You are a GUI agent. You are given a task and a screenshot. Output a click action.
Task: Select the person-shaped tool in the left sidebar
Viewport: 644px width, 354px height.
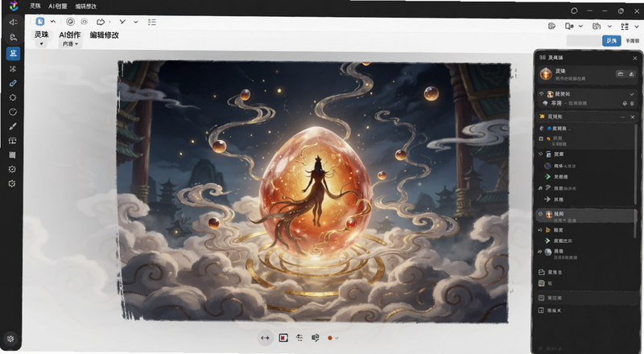click(13, 37)
